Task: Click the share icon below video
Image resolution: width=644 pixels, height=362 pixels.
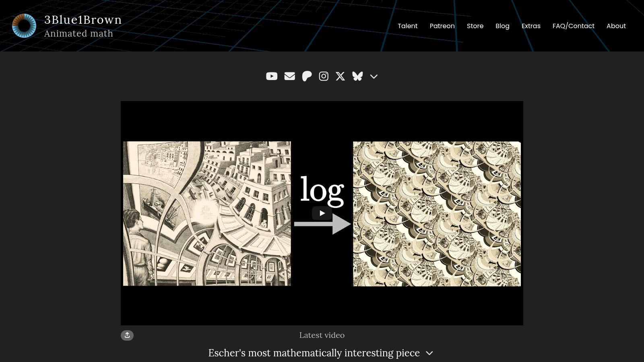Action: [x=127, y=335]
